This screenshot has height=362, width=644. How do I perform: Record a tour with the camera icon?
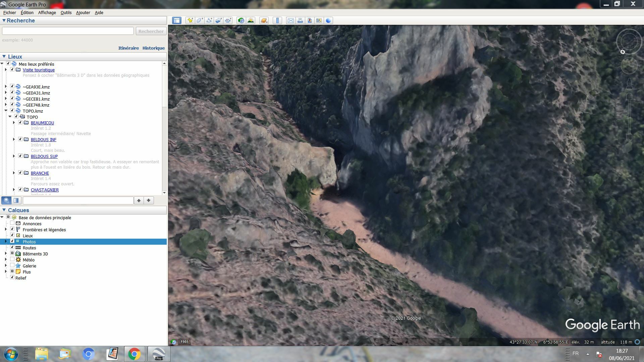coord(228,20)
